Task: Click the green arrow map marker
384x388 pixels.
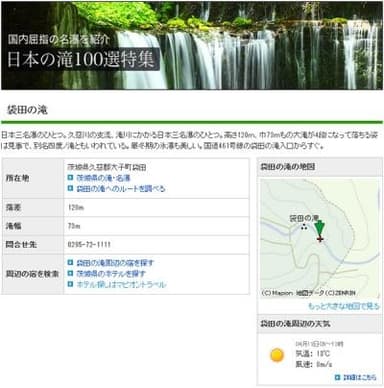Action: [x=320, y=228]
